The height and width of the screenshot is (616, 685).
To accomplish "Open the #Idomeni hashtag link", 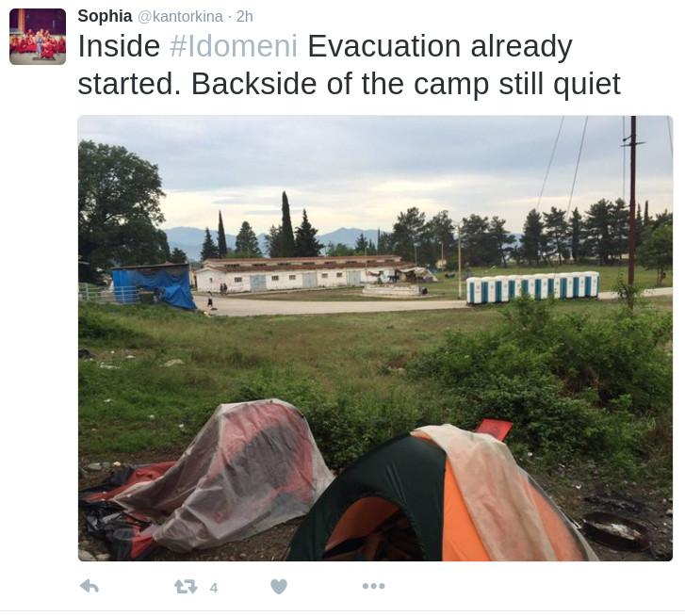I will [x=234, y=46].
